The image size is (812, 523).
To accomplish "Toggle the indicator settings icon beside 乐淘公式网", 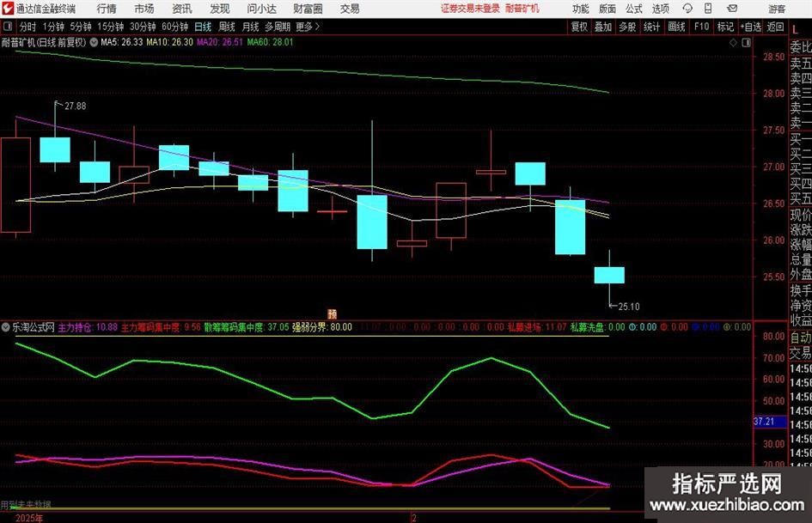I will [x=6, y=327].
